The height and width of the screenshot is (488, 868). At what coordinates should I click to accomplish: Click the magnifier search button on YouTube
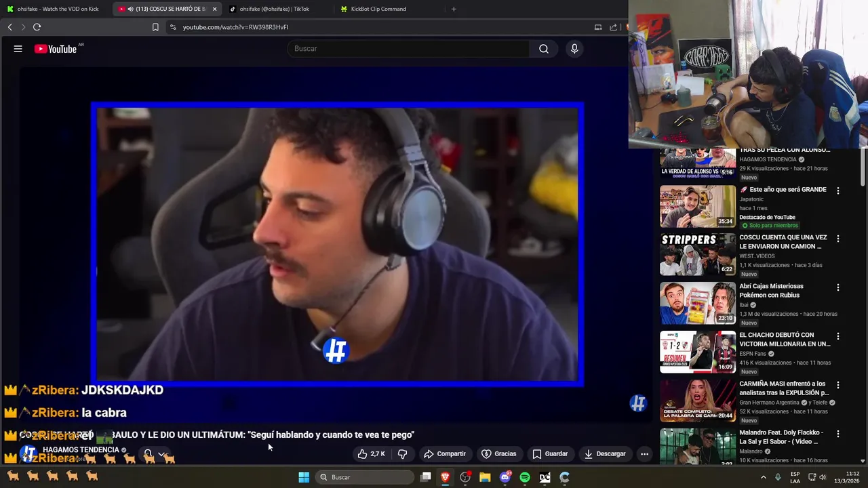pyautogui.click(x=544, y=49)
